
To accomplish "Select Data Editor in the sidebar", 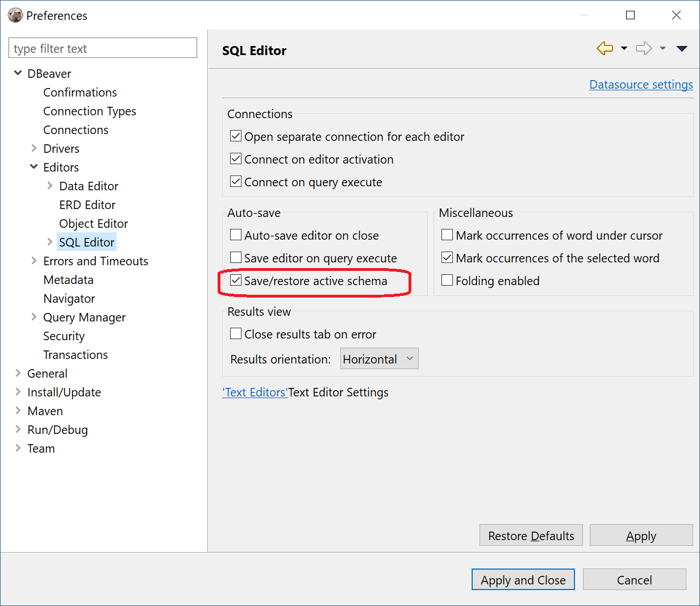I will coord(89,186).
